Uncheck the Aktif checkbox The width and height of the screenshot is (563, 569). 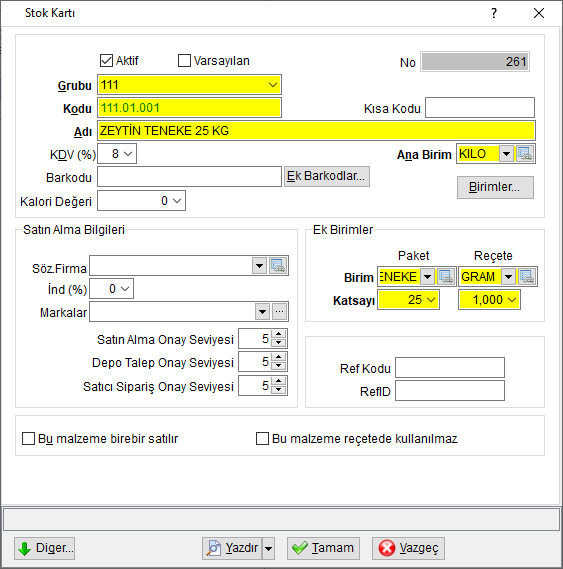point(106,61)
